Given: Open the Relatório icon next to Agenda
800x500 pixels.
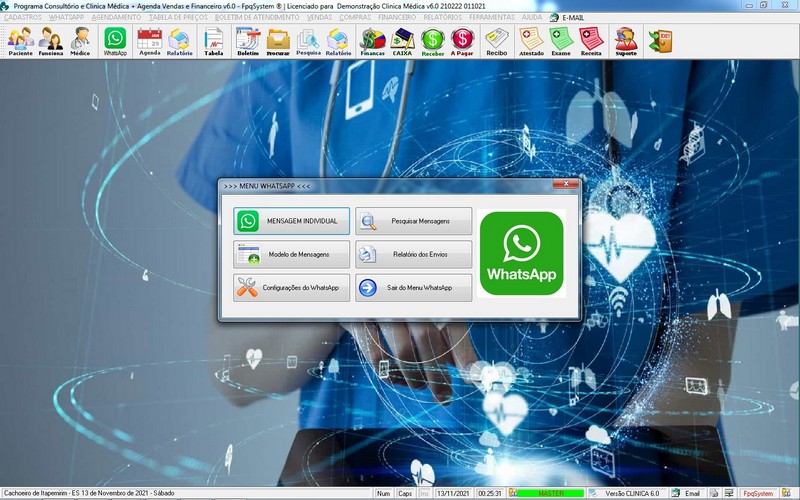Looking at the screenshot, I should pos(179,42).
